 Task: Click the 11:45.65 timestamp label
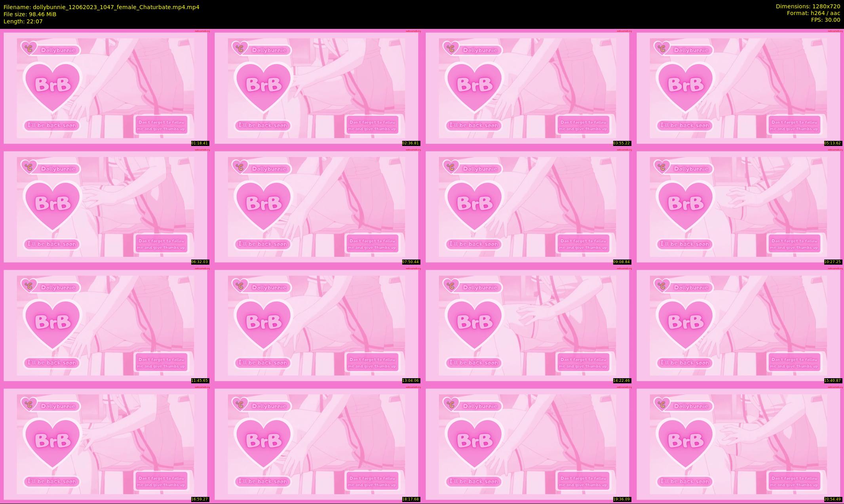(200, 381)
